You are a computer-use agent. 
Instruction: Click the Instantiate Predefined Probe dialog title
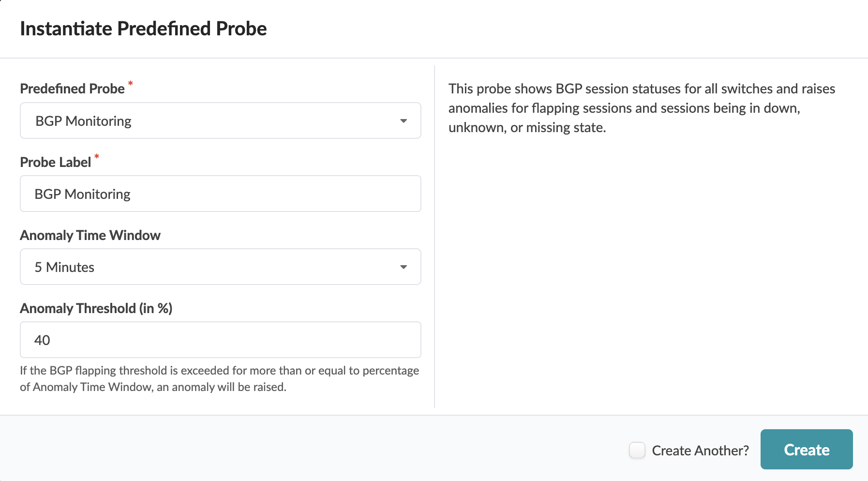point(143,29)
